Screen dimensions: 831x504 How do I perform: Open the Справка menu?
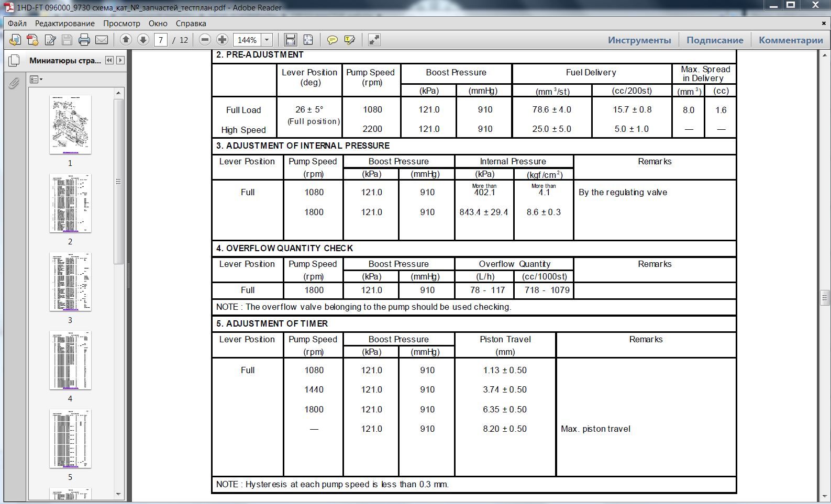click(191, 24)
